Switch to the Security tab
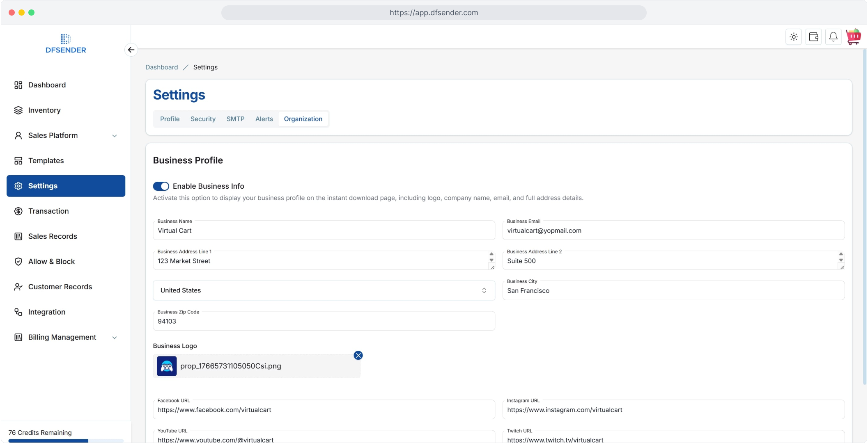Image resolution: width=868 pixels, height=443 pixels. 203,119
